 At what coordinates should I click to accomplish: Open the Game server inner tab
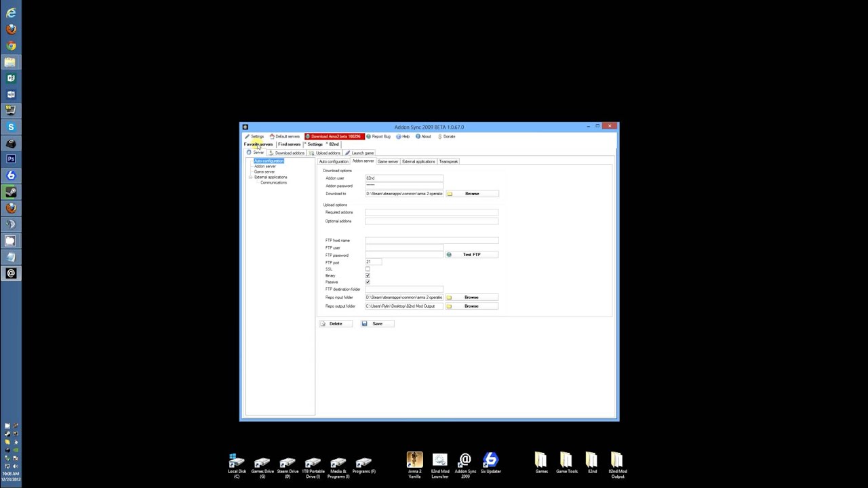[388, 161]
